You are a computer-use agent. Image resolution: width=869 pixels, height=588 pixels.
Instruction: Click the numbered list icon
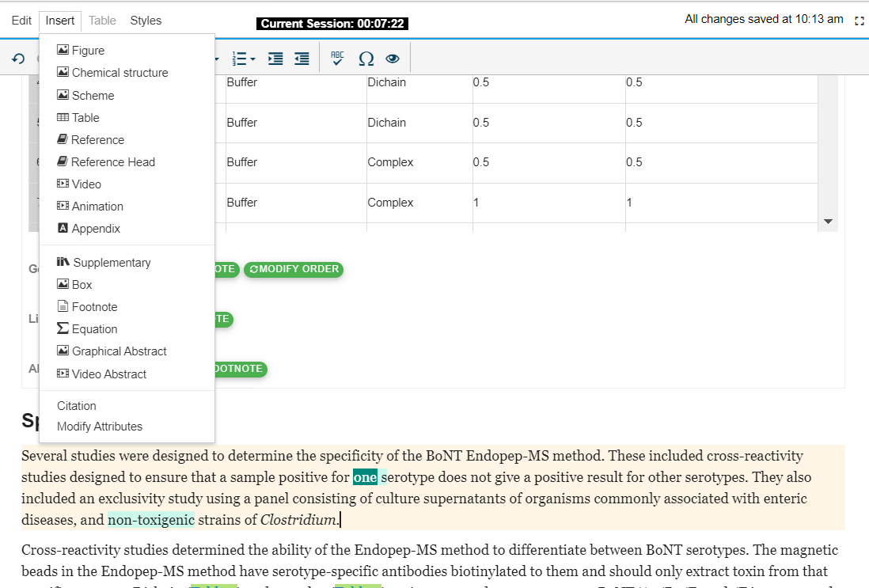[x=240, y=59]
